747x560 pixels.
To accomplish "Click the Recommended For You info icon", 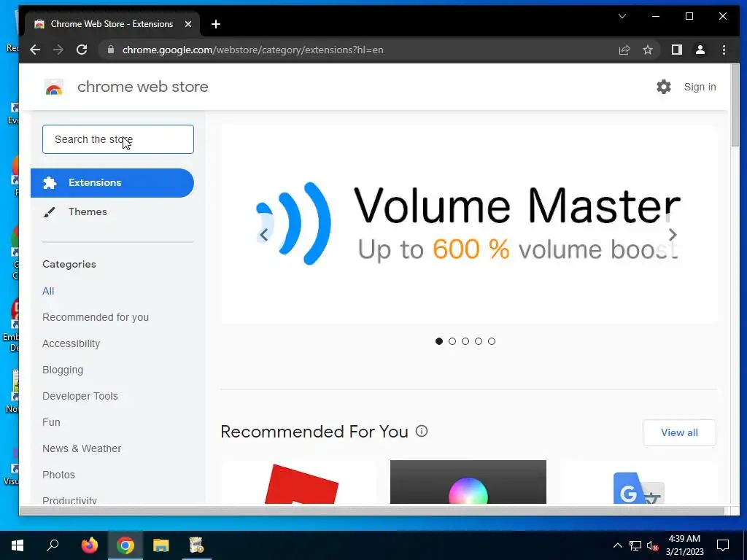I will [x=422, y=431].
